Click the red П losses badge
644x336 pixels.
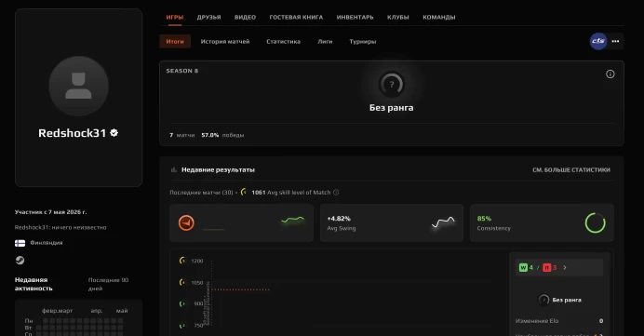coord(546,267)
